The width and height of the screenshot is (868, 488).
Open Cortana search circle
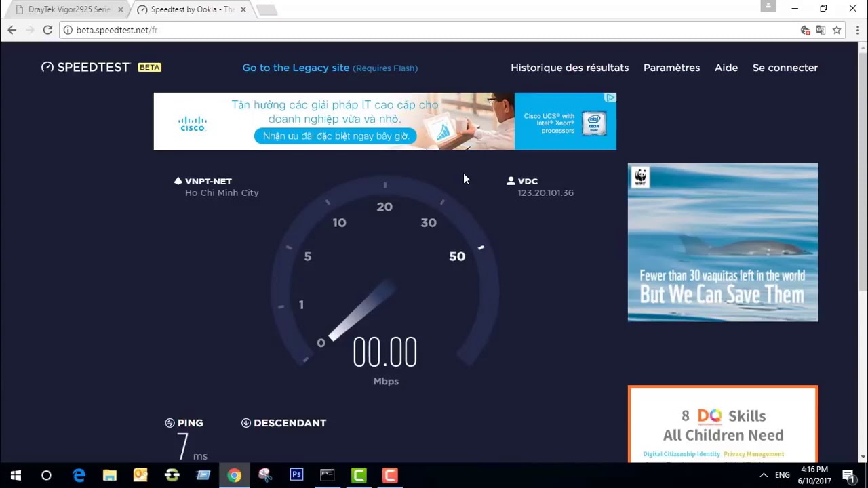pyautogui.click(x=46, y=475)
